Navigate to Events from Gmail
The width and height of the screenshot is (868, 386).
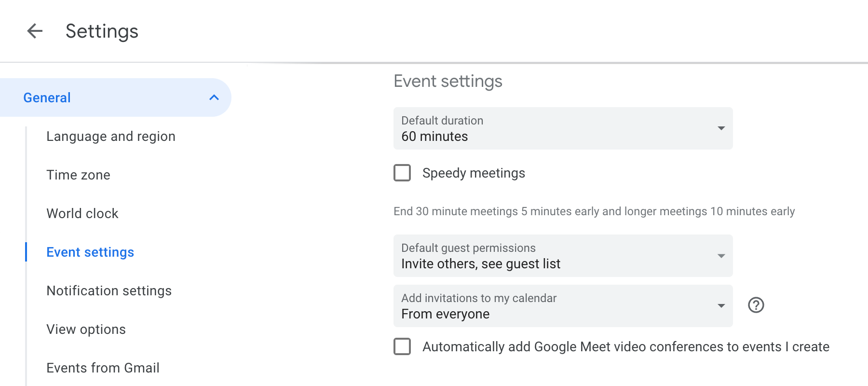tap(103, 368)
